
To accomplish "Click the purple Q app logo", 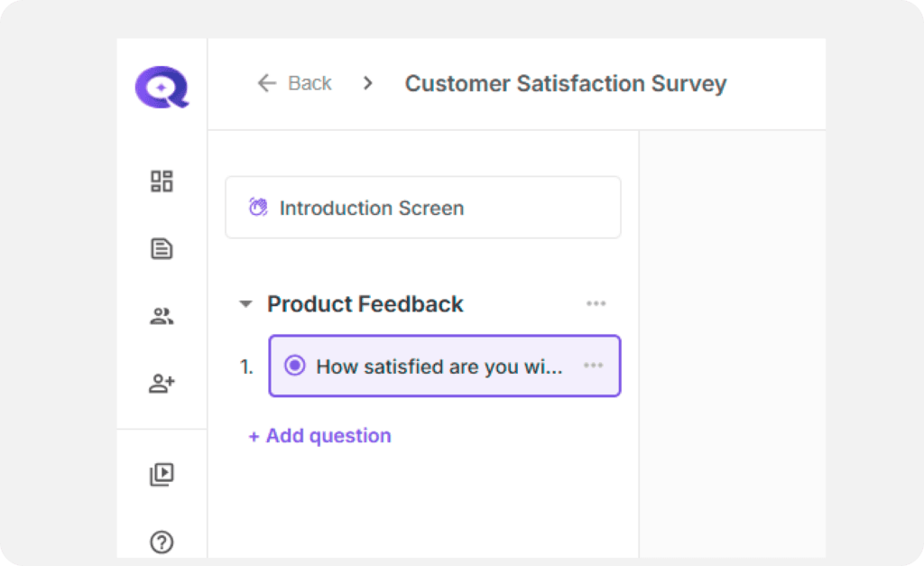I will (162, 88).
